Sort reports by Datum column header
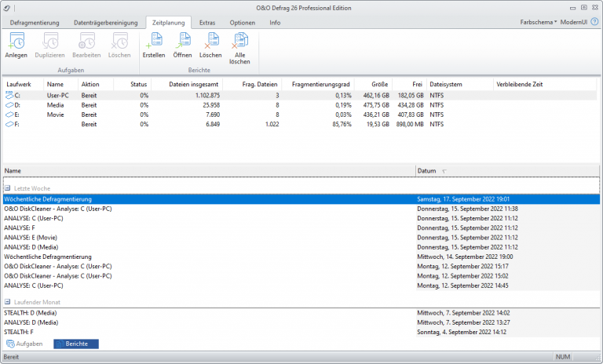The image size is (603, 364). [427, 170]
